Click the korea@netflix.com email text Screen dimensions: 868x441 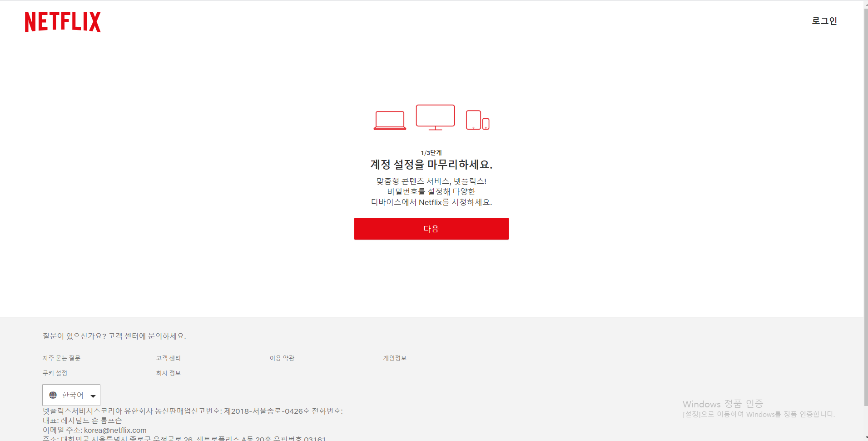click(x=115, y=430)
